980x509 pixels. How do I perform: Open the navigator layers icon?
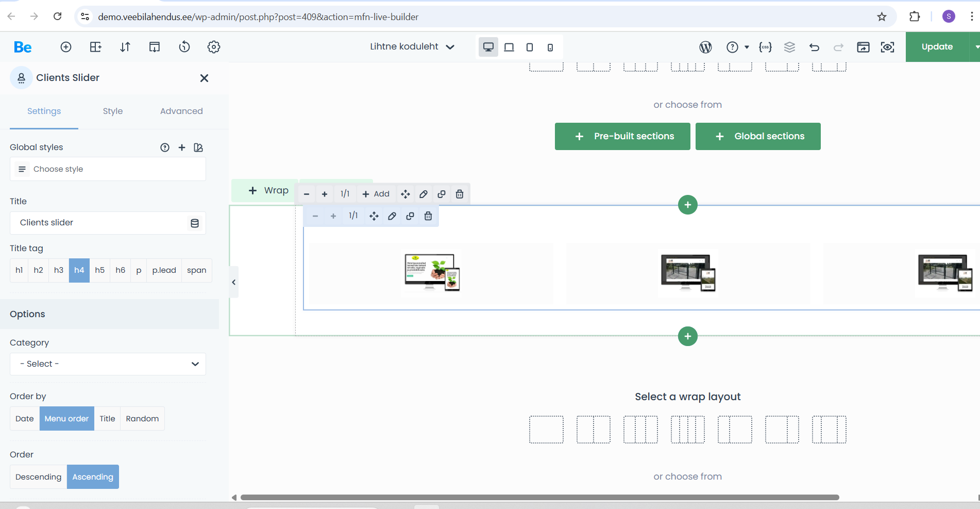click(789, 47)
